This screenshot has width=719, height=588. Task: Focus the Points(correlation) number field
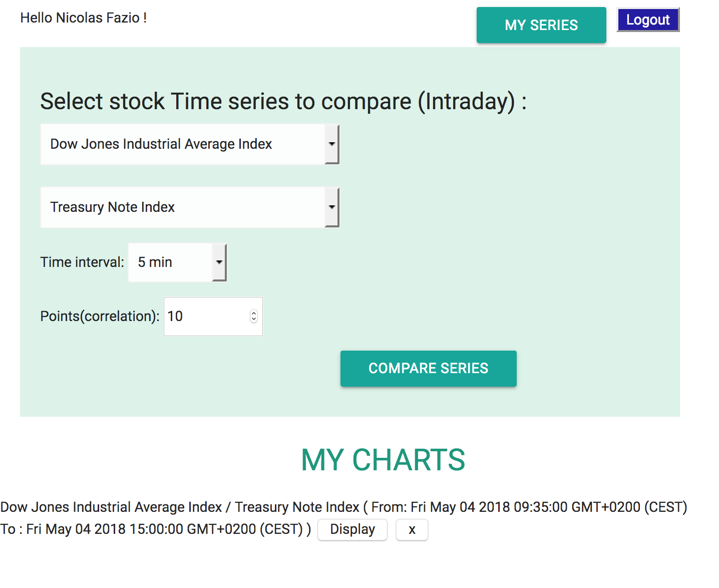(x=213, y=317)
